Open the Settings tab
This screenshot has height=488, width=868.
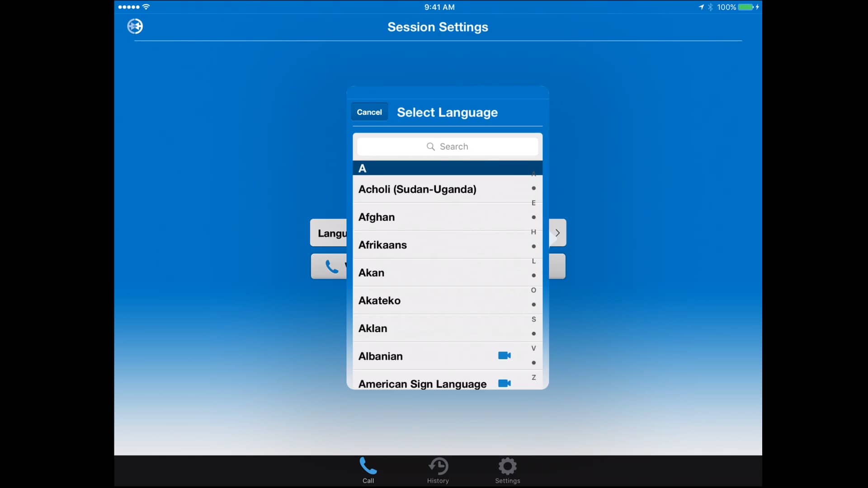click(507, 470)
